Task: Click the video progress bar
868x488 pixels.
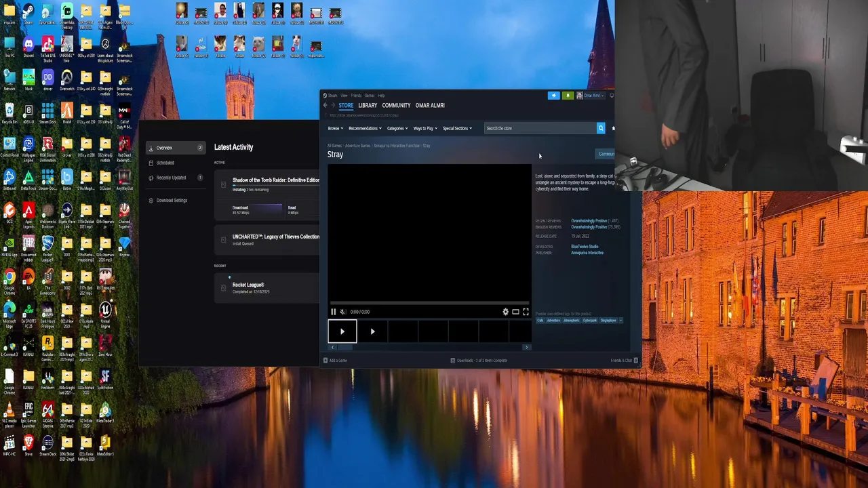Action: coord(430,304)
